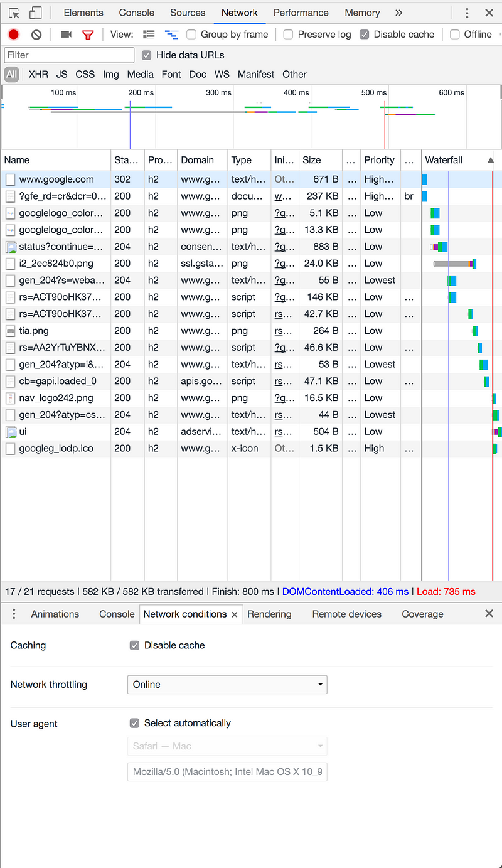Switch to the Console panel tab

click(x=137, y=13)
